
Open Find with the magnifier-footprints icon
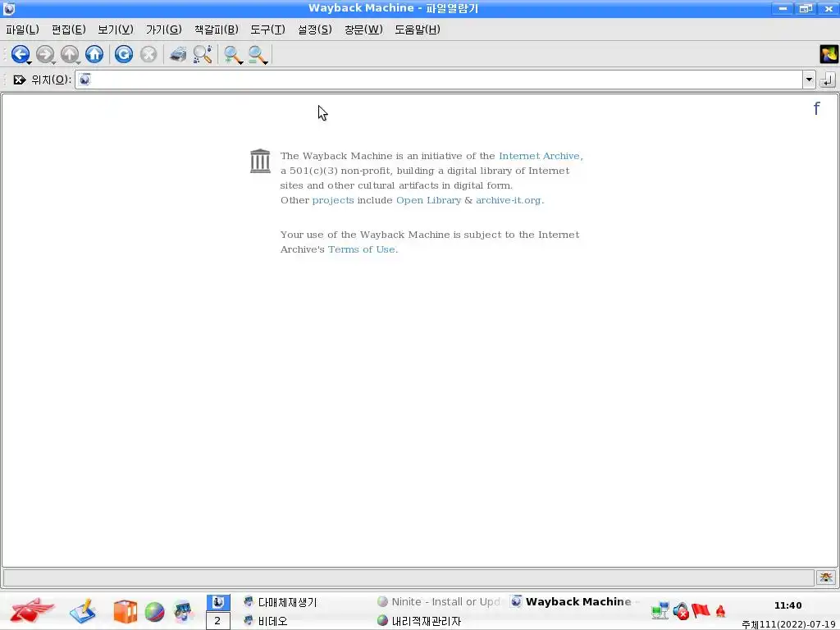click(203, 54)
